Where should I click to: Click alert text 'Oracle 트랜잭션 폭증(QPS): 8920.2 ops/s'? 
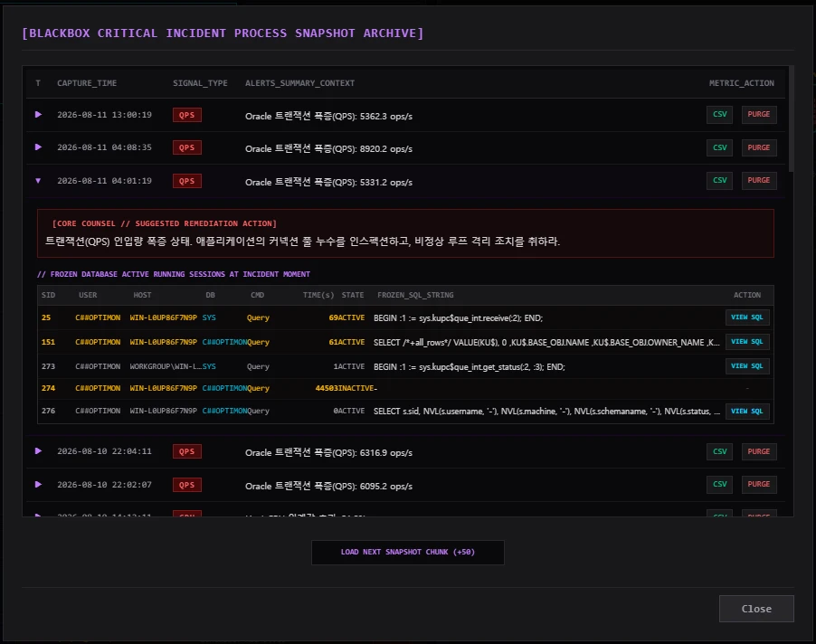pos(329,148)
